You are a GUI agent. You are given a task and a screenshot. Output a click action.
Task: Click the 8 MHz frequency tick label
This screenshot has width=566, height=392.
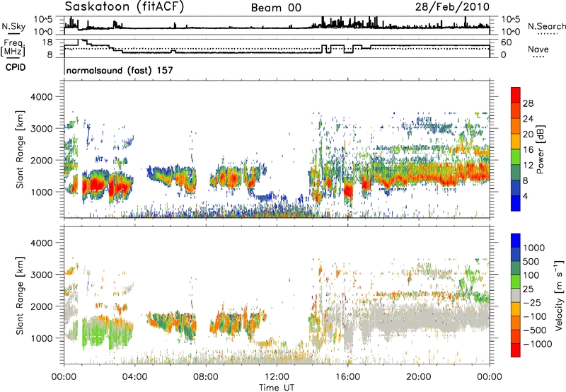50,55
